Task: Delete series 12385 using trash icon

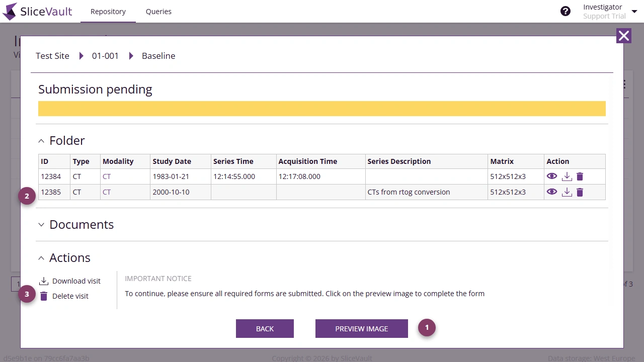Action: coord(580,192)
